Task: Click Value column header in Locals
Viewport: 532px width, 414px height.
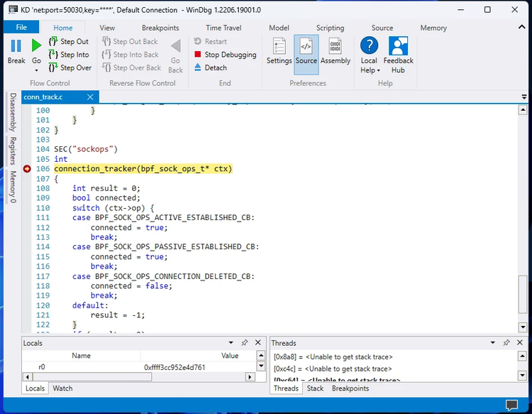Action: pyautogui.click(x=230, y=356)
